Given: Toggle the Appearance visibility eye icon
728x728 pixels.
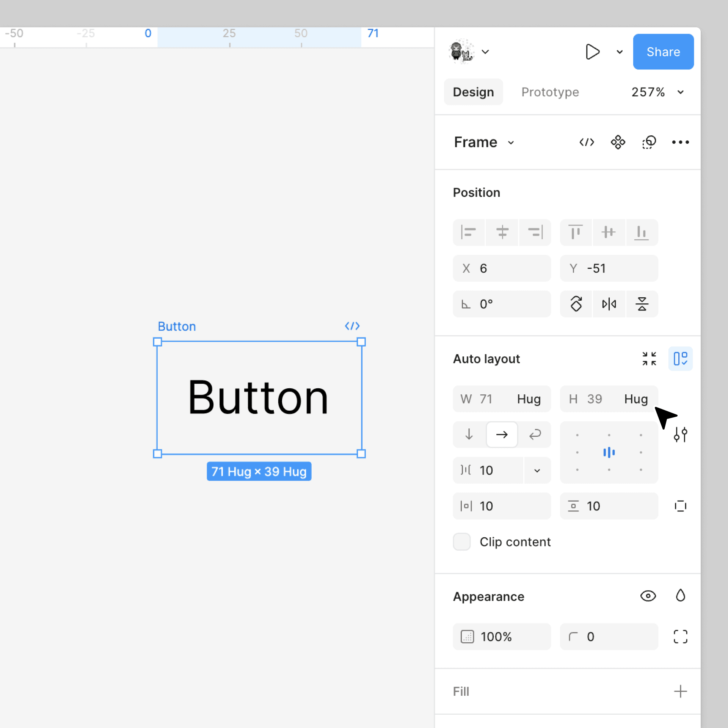Looking at the screenshot, I should 648,596.
